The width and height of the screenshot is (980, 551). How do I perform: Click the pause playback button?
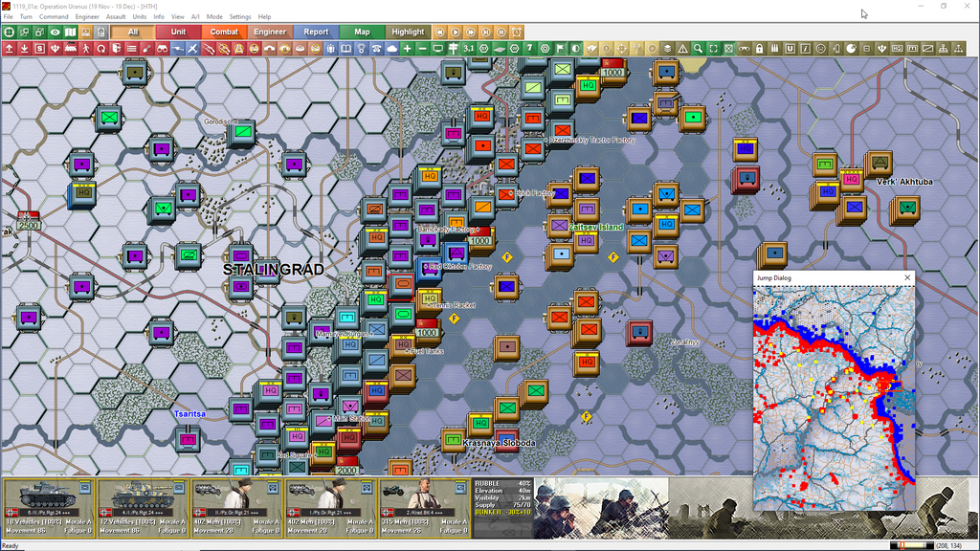[501, 32]
